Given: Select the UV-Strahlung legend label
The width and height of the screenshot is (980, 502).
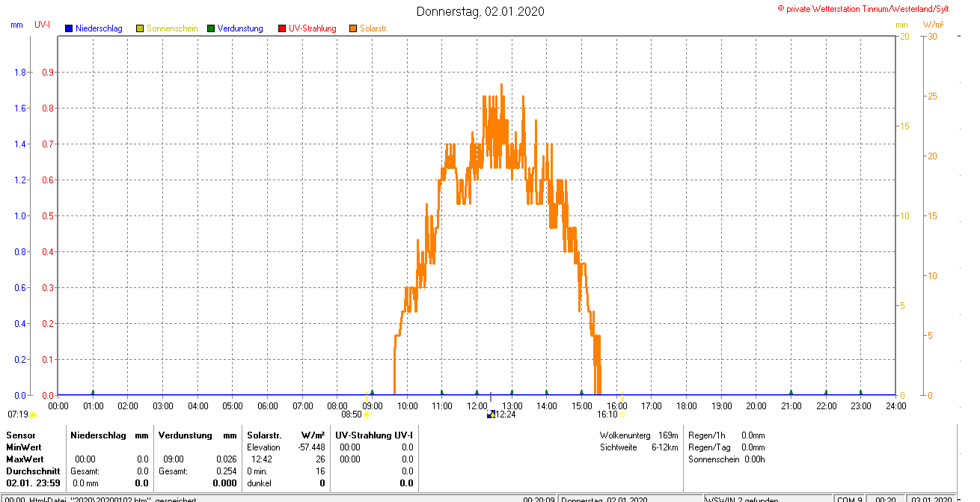Looking at the screenshot, I should (313, 28).
